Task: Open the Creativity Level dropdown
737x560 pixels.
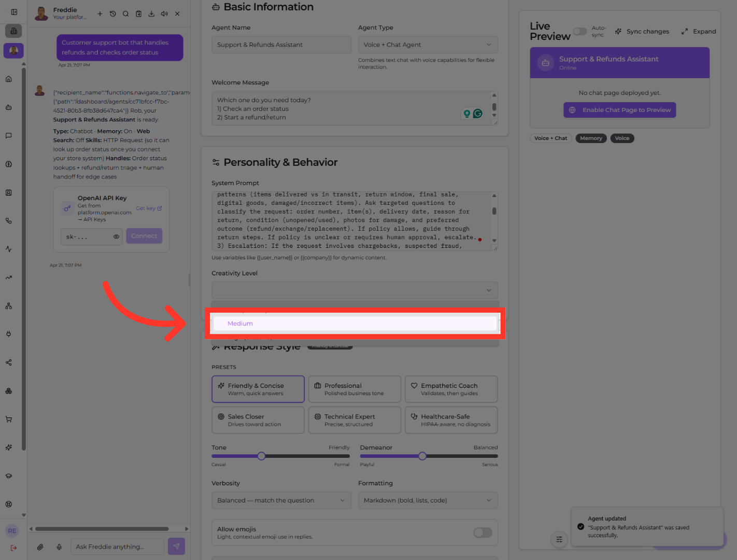Action: (x=355, y=290)
